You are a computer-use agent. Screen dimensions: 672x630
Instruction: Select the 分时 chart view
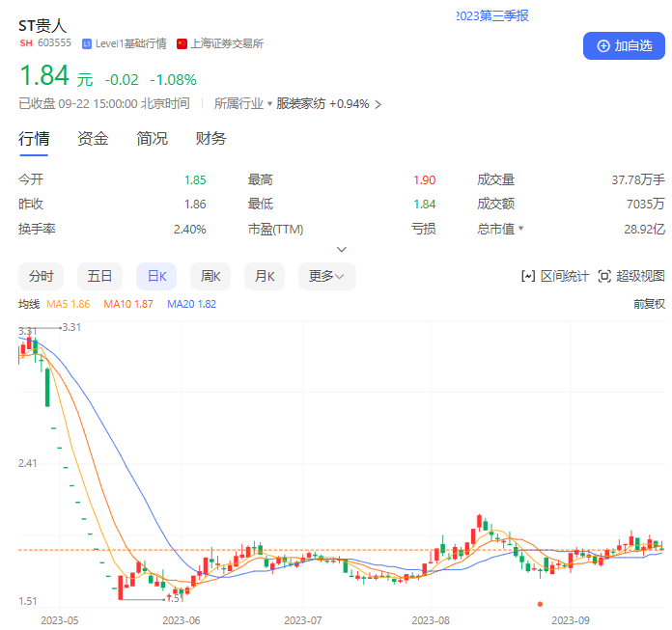coord(42,276)
